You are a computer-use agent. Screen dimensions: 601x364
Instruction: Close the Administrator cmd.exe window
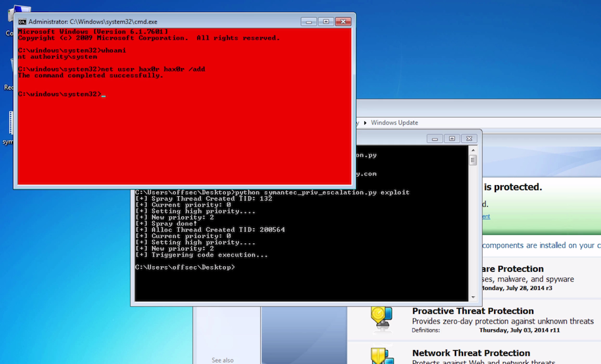click(343, 22)
